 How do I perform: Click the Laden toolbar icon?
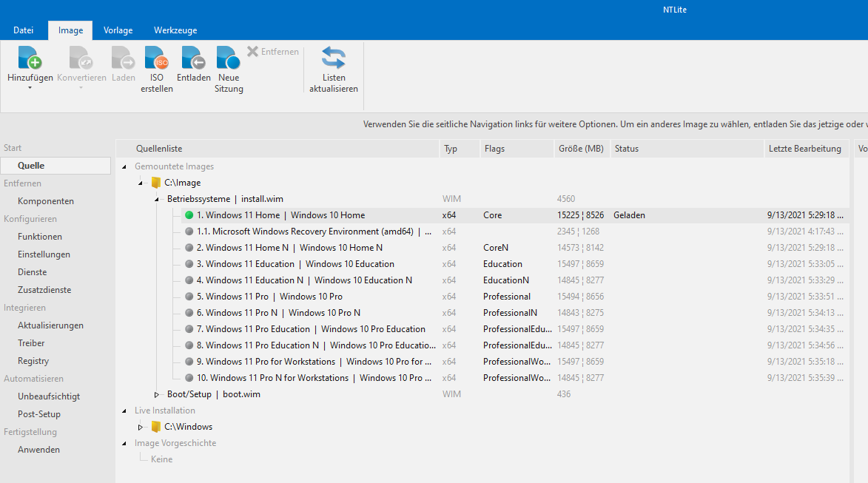click(123, 58)
